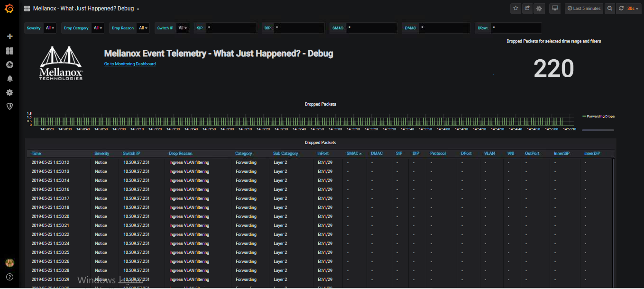
Task: Focus the SMAC filter text box
Action: [371, 28]
